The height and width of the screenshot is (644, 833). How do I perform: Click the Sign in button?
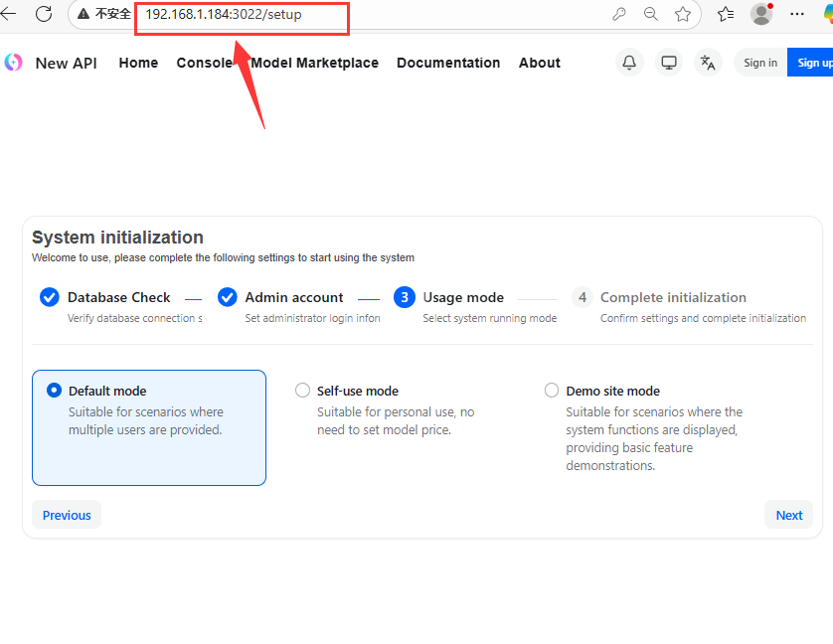pyautogui.click(x=760, y=63)
